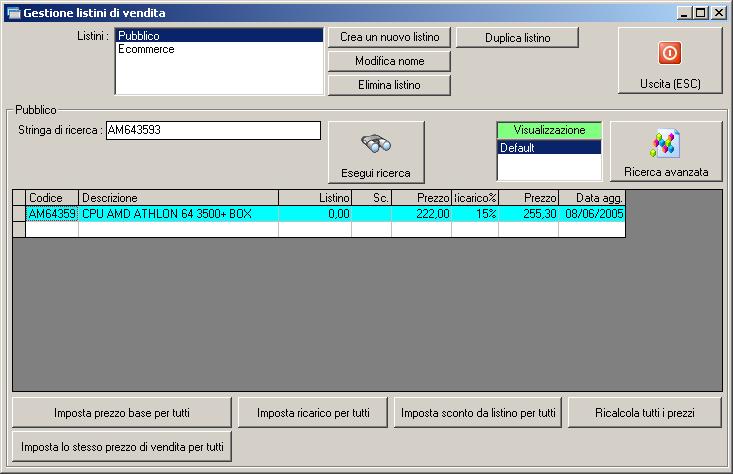
Task: Click Duplica listino button
Action: pos(517,37)
